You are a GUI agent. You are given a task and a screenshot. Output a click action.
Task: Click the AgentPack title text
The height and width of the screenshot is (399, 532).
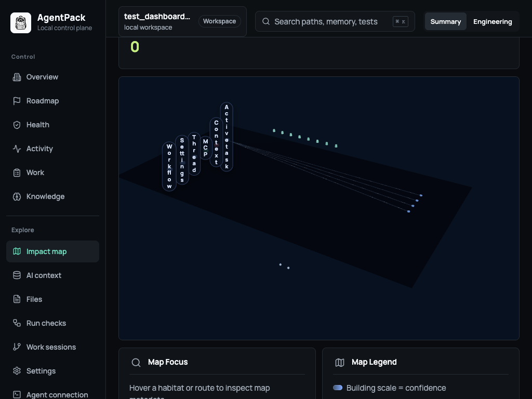(x=61, y=18)
